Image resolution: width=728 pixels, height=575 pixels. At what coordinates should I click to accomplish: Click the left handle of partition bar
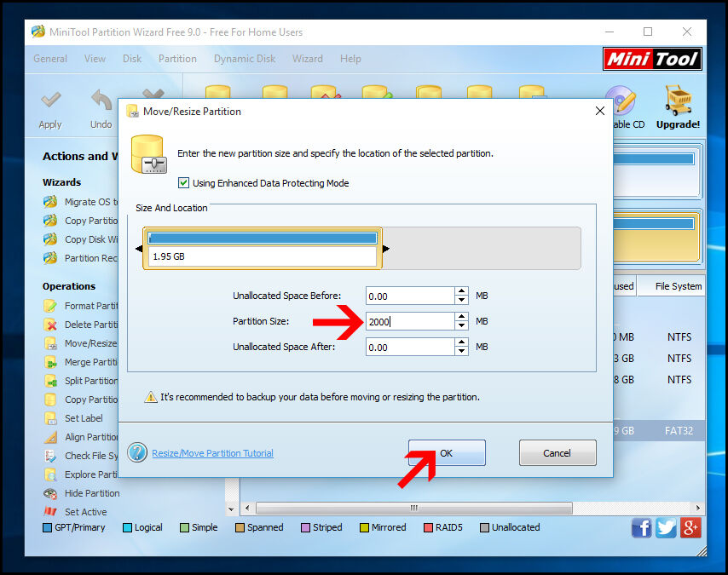[x=139, y=249]
